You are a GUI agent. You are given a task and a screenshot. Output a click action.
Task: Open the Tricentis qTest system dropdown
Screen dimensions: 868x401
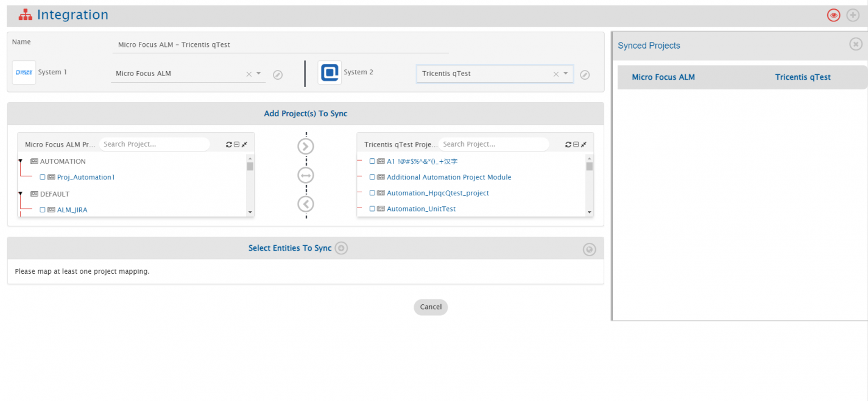point(565,74)
